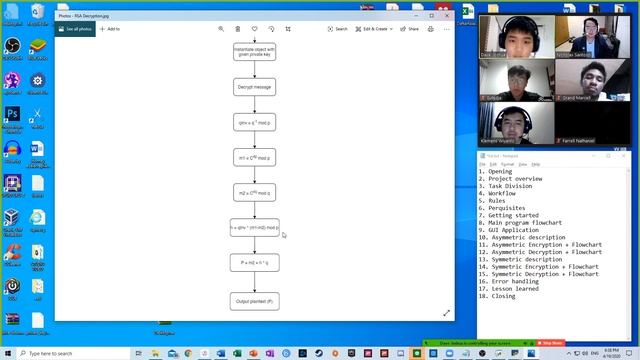Open PowerPoint from the taskbar
The image size is (640, 360).
coord(253,353)
